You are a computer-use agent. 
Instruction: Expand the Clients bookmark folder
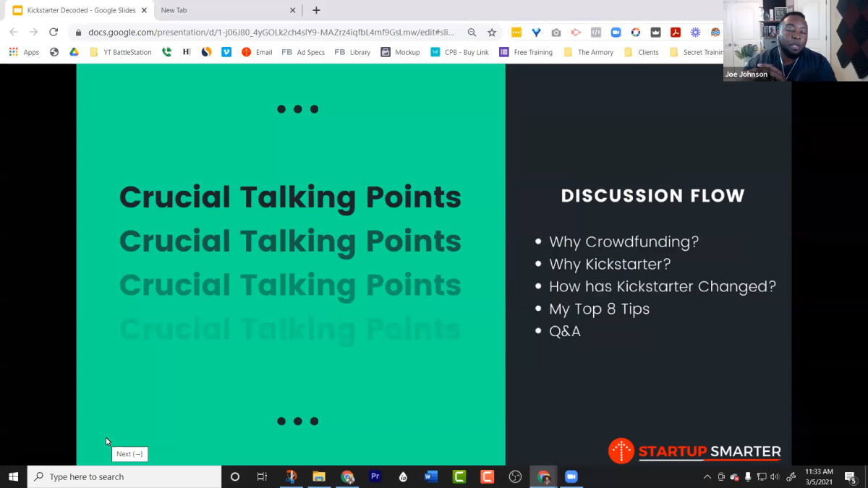[x=641, y=52]
